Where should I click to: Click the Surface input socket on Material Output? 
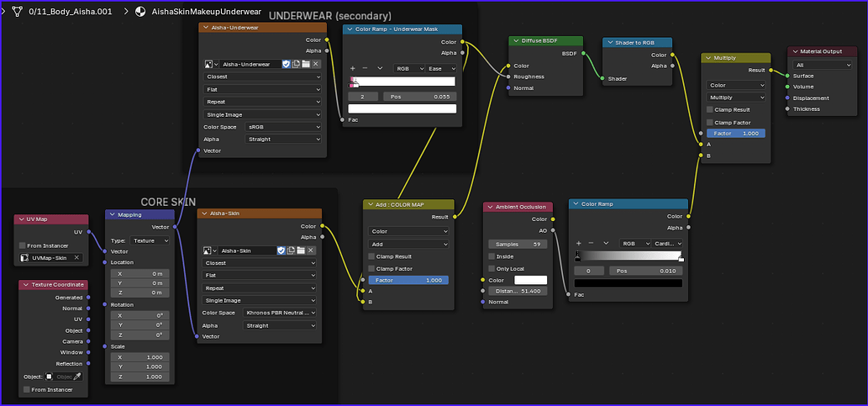click(787, 76)
